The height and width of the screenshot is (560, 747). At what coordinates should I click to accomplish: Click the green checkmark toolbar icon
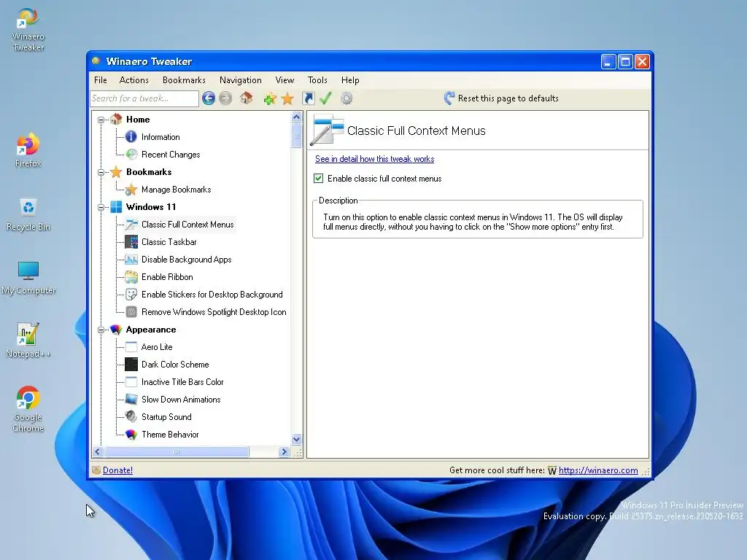326,98
